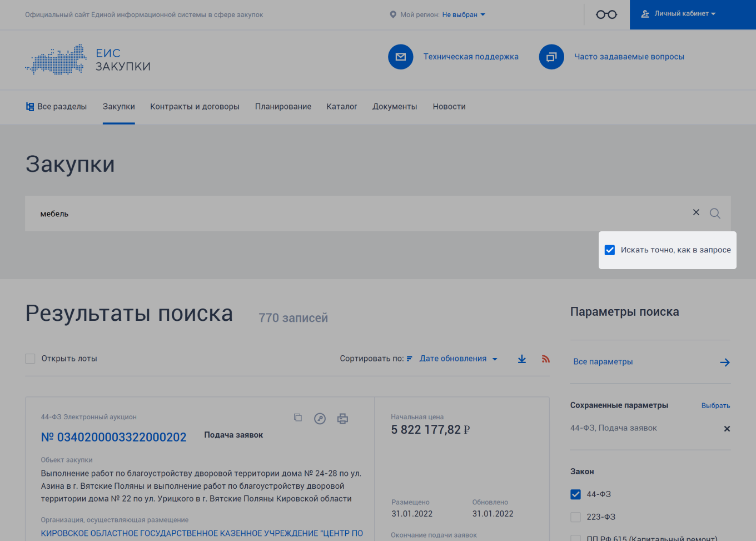Go to Контракты и договоры tab
Screen dimensions: 756x541
[x=195, y=107]
